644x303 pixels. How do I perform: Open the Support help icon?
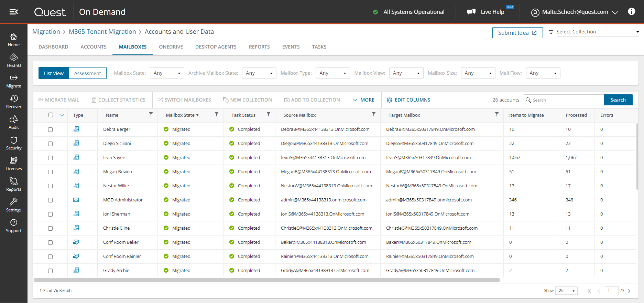click(14, 222)
